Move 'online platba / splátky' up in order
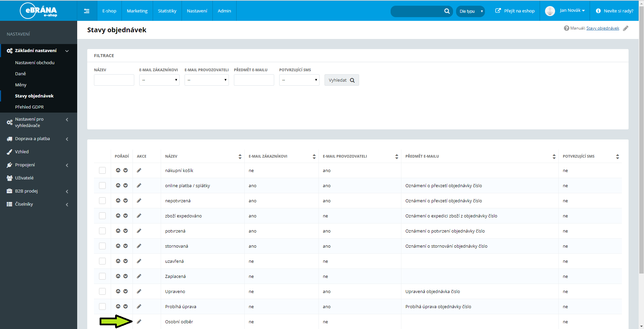 coord(118,186)
